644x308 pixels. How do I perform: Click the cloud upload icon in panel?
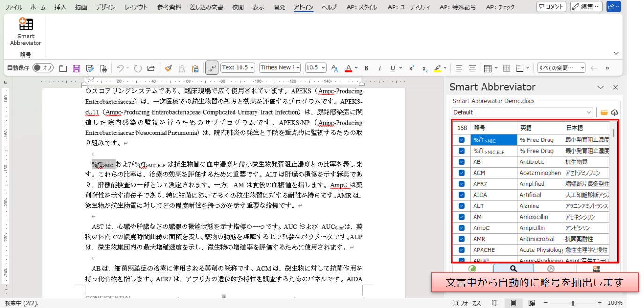click(x=615, y=112)
